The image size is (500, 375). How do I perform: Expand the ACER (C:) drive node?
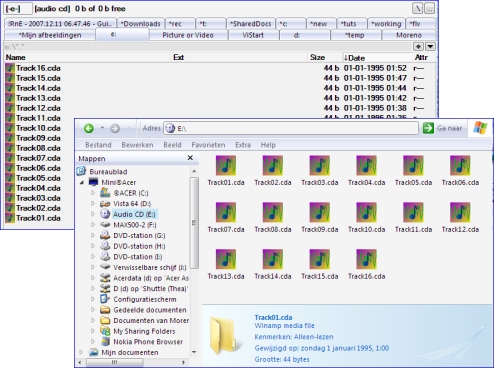point(93,193)
